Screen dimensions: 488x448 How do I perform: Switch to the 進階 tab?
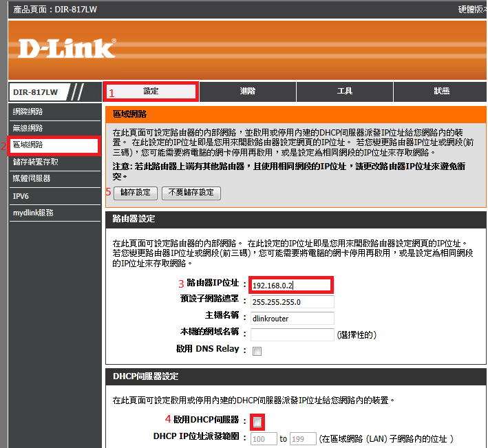tap(248, 92)
